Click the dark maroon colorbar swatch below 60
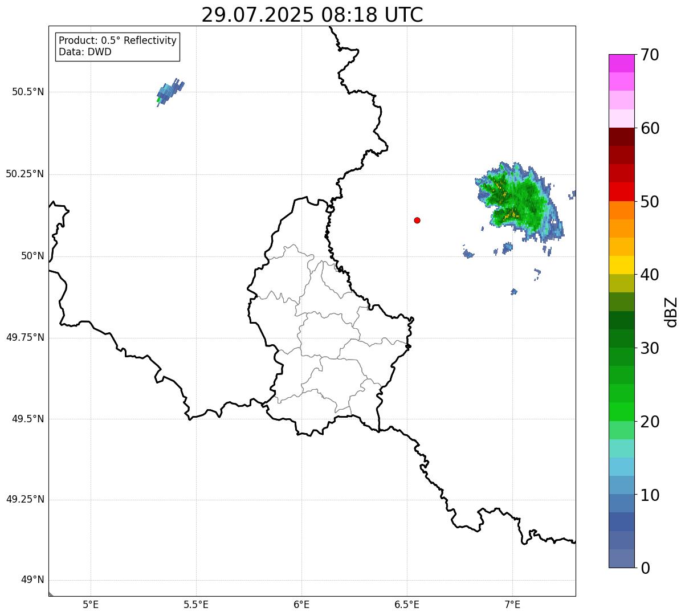 coord(621,137)
